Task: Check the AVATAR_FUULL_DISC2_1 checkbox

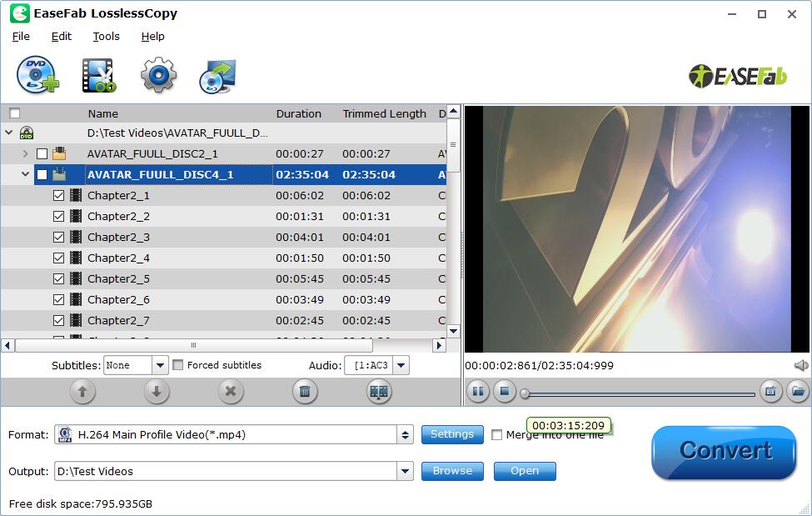Action: 42,154
